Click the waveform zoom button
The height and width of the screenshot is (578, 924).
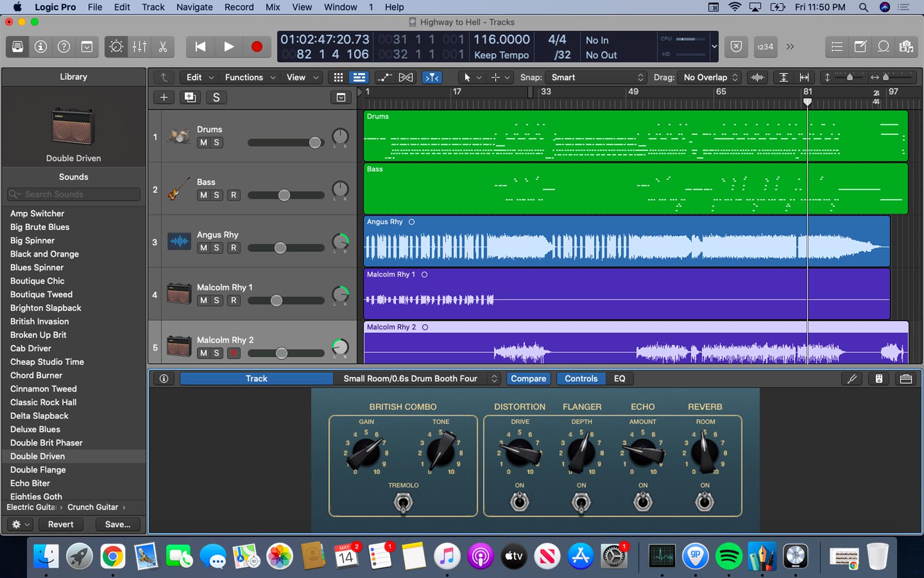pyautogui.click(x=757, y=78)
